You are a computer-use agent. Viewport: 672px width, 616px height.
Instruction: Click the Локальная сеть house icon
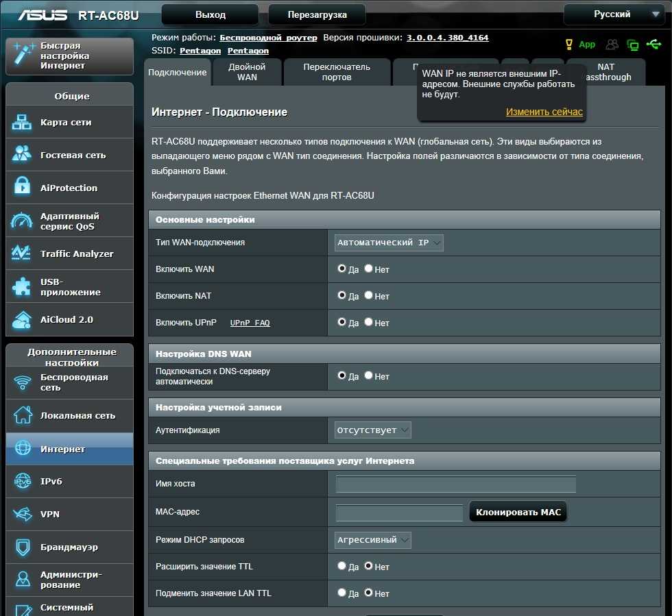point(23,415)
